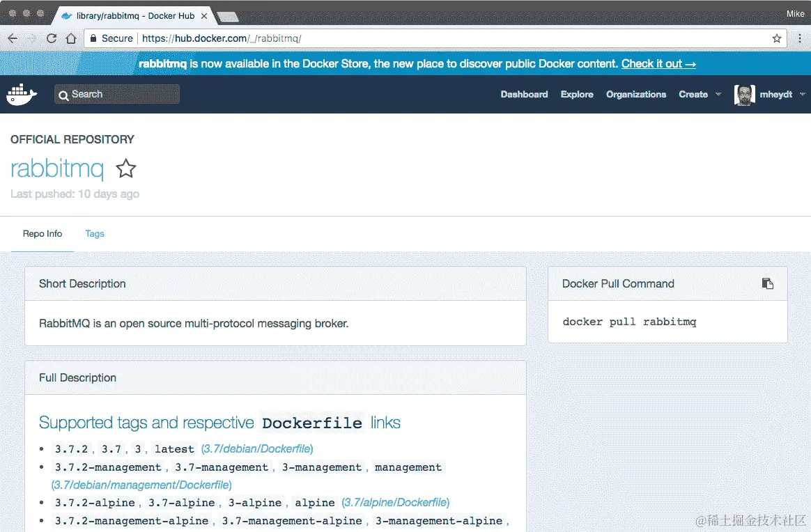The height and width of the screenshot is (532, 811).
Task: Click the browser back arrow
Action: [13, 38]
